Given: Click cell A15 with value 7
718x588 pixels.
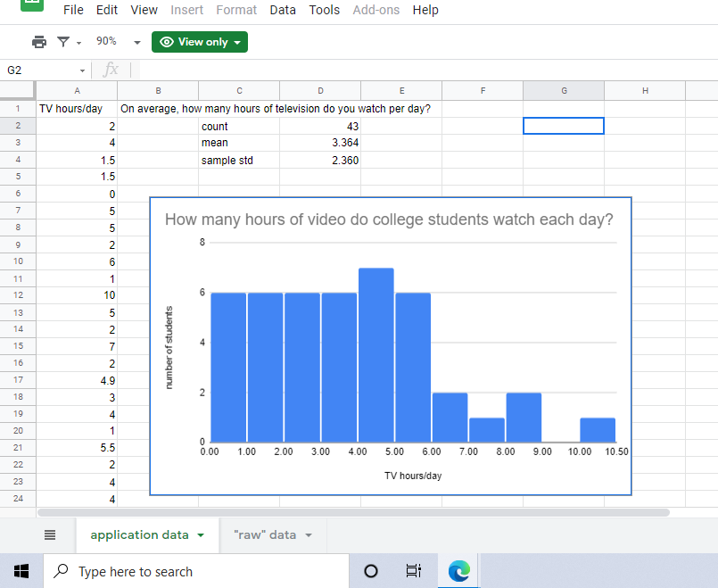Looking at the screenshot, I should (77, 347).
